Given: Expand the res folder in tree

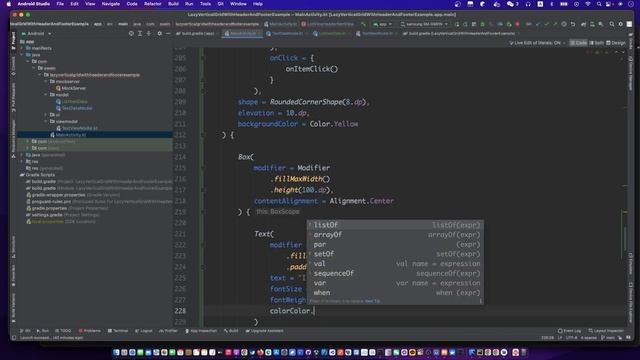Looking at the screenshot, I should click(x=22, y=162).
